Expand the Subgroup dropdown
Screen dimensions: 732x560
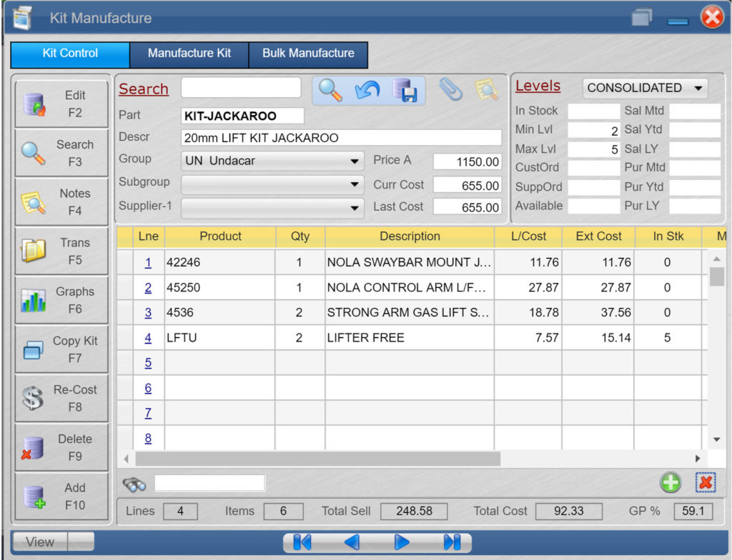[x=273, y=184]
